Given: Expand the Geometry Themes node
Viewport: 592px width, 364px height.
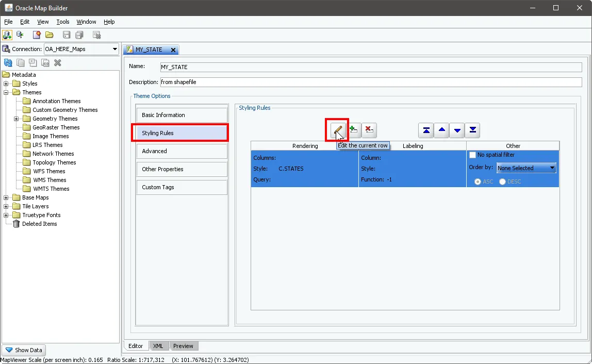Looking at the screenshot, I should (16, 119).
